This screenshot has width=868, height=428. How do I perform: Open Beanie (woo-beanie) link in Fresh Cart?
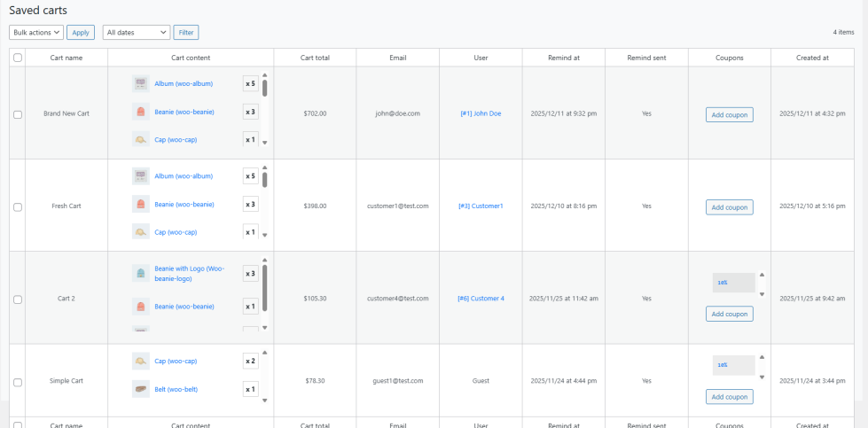(x=184, y=204)
